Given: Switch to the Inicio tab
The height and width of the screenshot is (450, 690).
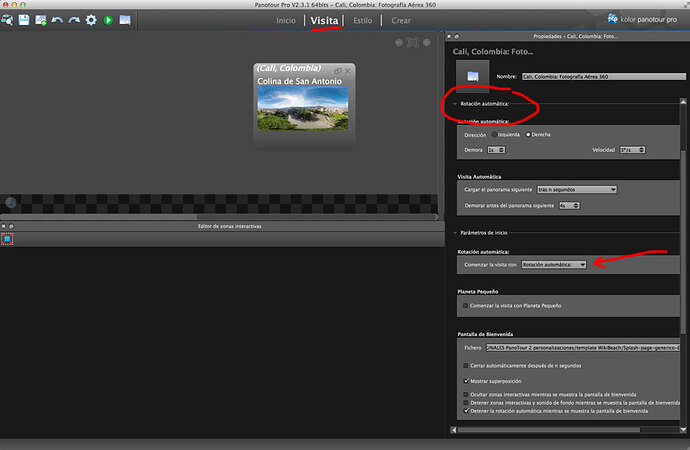Looking at the screenshot, I should 286,20.
